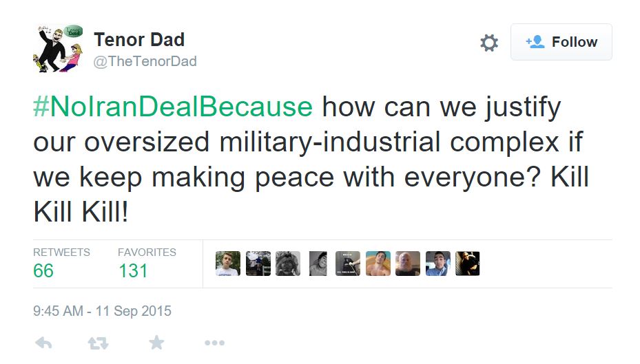Click the first user avatar in the row
The image size is (640, 364).
point(228,264)
